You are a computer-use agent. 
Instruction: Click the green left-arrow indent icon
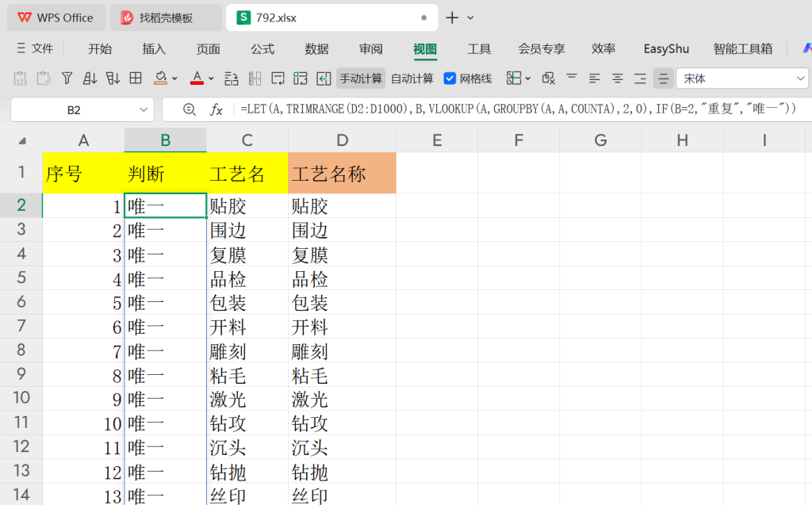324,78
